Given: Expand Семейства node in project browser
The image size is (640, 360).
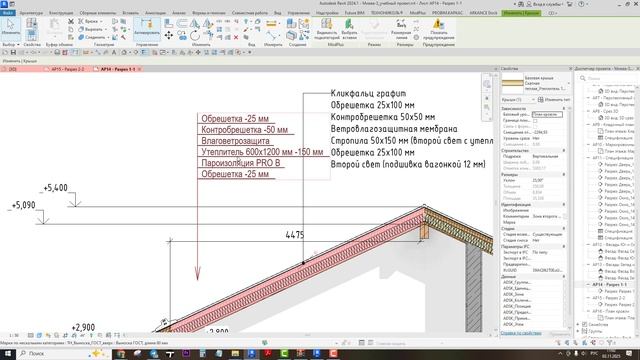Looking at the screenshot, I should click(578, 324).
